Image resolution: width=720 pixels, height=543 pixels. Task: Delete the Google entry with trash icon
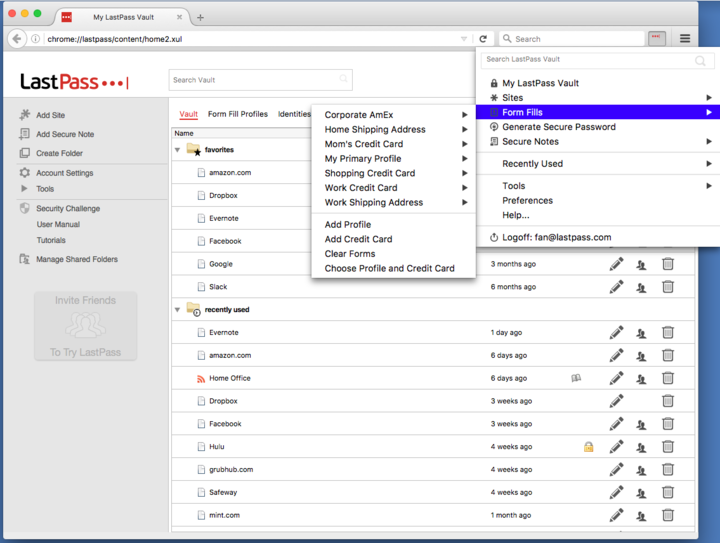(x=668, y=264)
